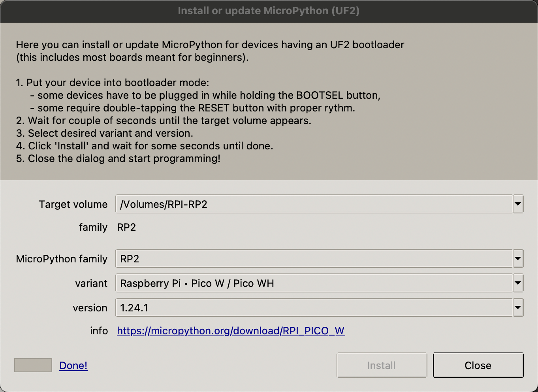Image resolution: width=538 pixels, height=392 pixels.
Task: Click the info label
Action: 99,331
